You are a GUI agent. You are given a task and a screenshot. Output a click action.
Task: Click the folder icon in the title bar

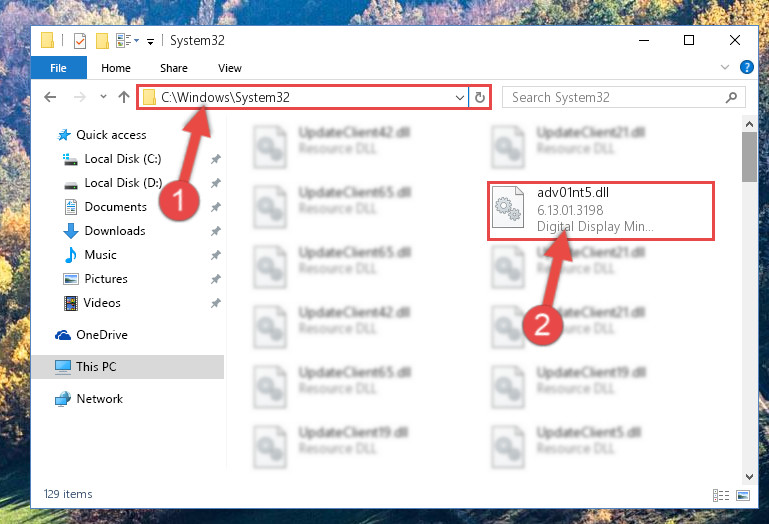point(48,40)
